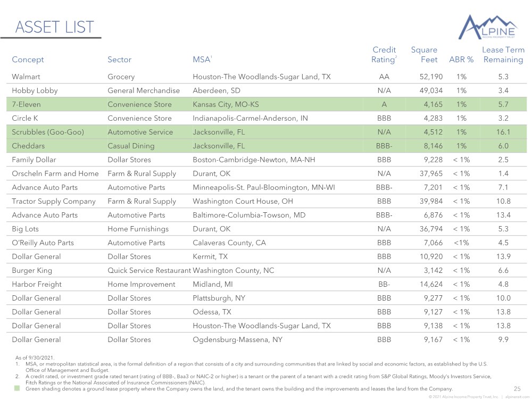The width and height of the screenshot is (532, 399).
Task: Select the Big Lots concept cell
Action: coord(25,229)
